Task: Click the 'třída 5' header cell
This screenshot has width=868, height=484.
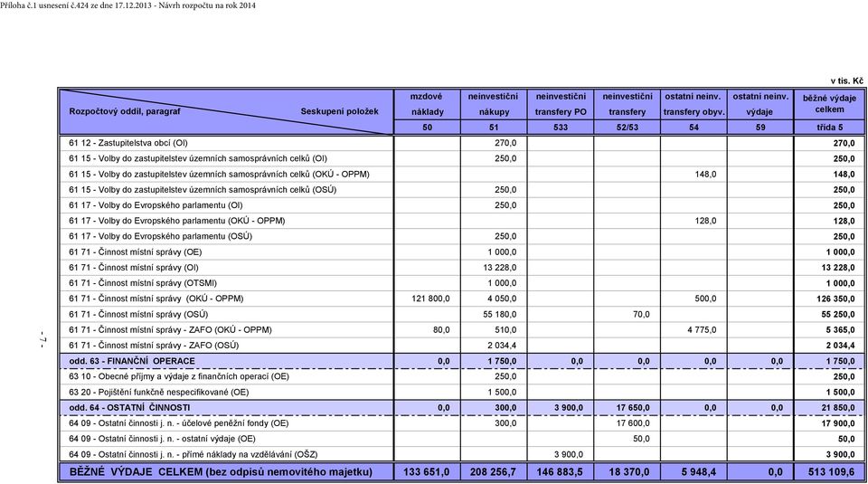Action: pyautogui.click(x=829, y=128)
